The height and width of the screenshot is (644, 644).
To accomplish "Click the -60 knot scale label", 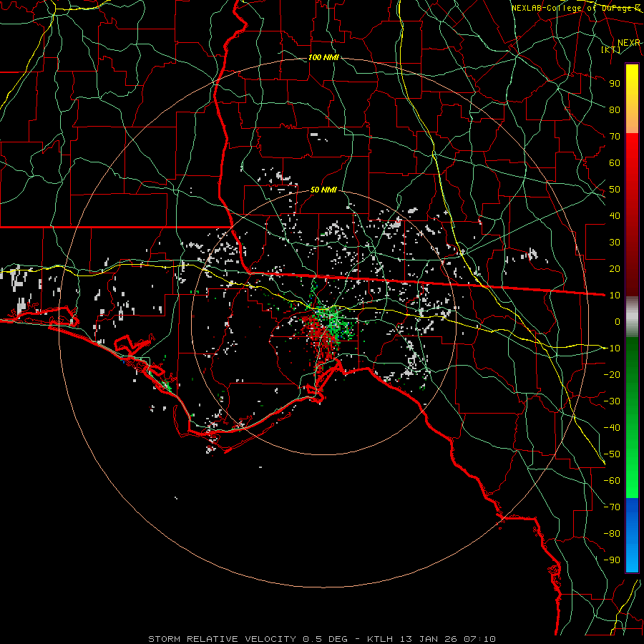I will 612,481.
